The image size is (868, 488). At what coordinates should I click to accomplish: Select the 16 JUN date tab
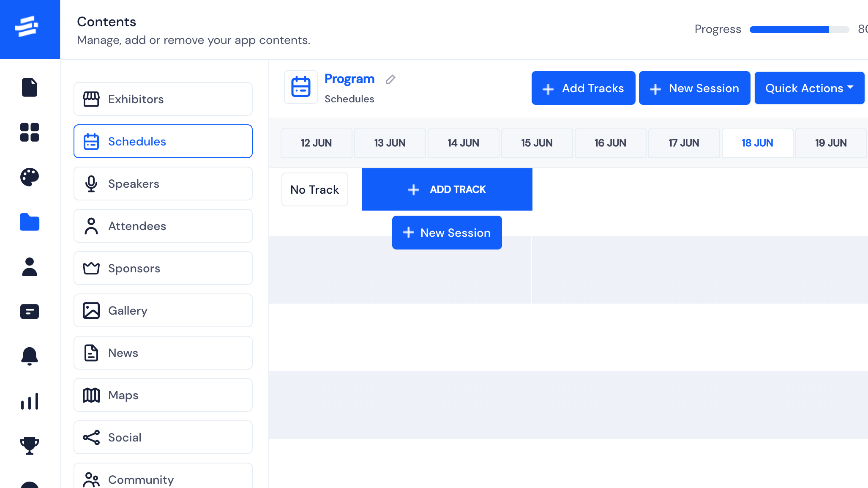tap(610, 143)
